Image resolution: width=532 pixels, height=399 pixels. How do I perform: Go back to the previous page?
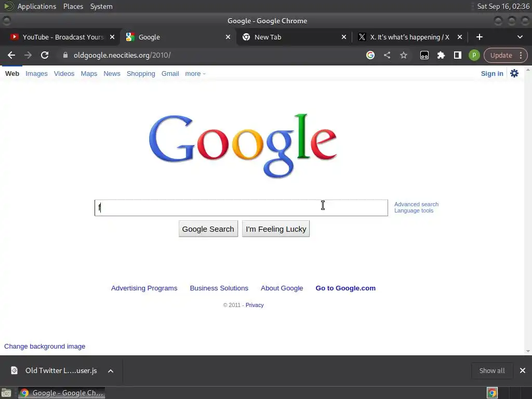pos(11,55)
